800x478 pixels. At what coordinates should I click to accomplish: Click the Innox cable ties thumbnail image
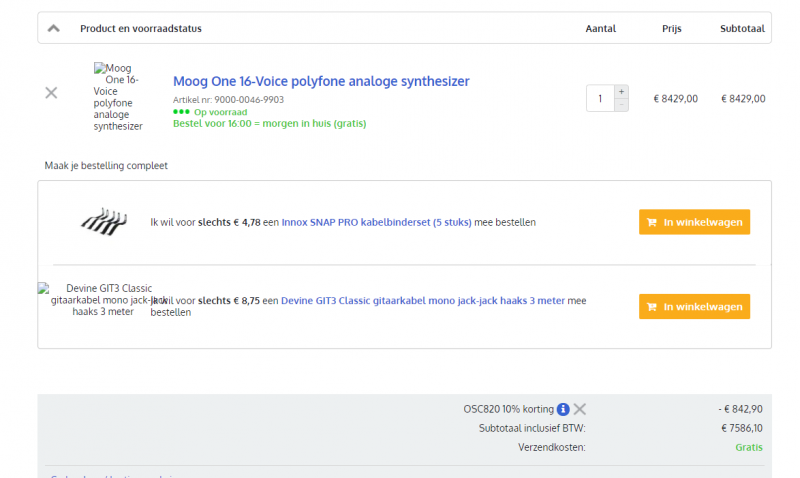click(x=104, y=222)
